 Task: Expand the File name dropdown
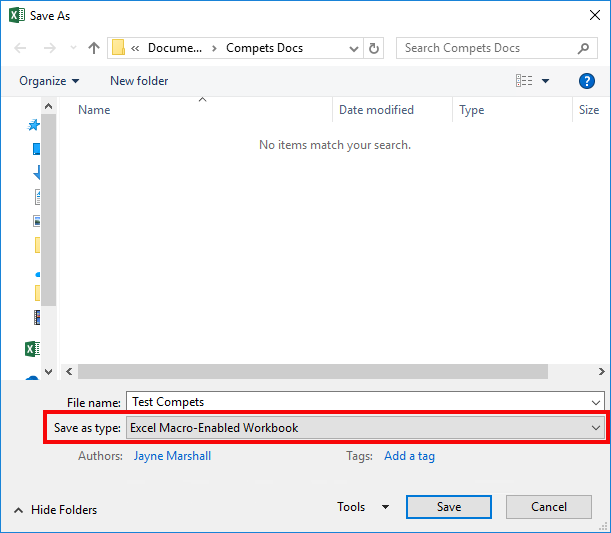coord(595,402)
